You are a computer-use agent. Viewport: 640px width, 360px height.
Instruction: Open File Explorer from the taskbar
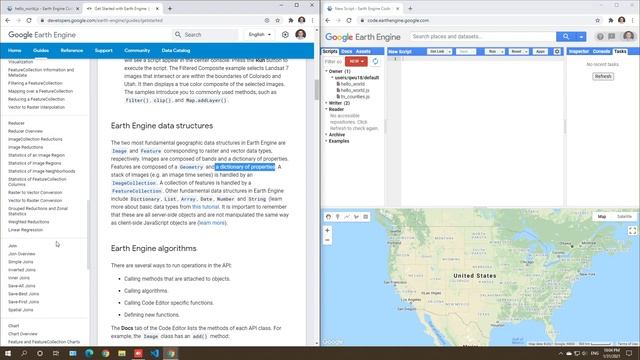[122, 353]
